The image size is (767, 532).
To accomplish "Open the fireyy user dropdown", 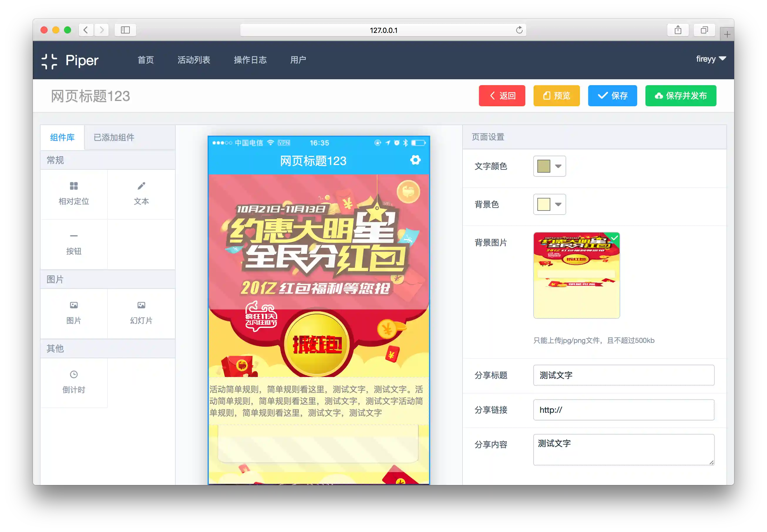I will click(710, 59).
